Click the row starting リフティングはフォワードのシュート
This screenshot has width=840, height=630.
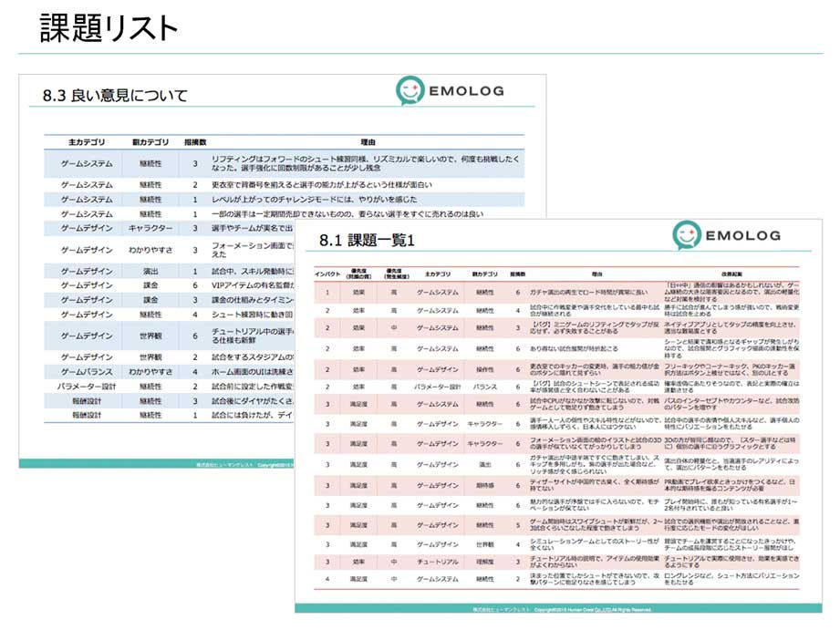[284, 163]
